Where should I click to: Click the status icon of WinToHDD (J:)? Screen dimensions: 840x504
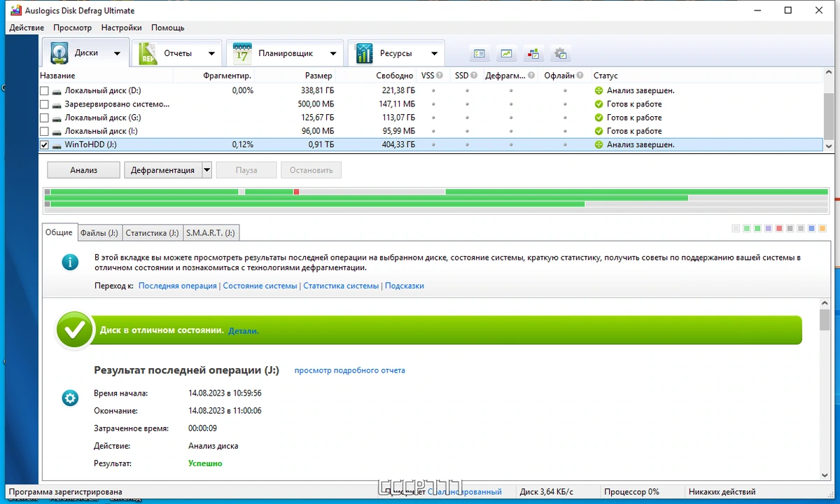point(598,145)
